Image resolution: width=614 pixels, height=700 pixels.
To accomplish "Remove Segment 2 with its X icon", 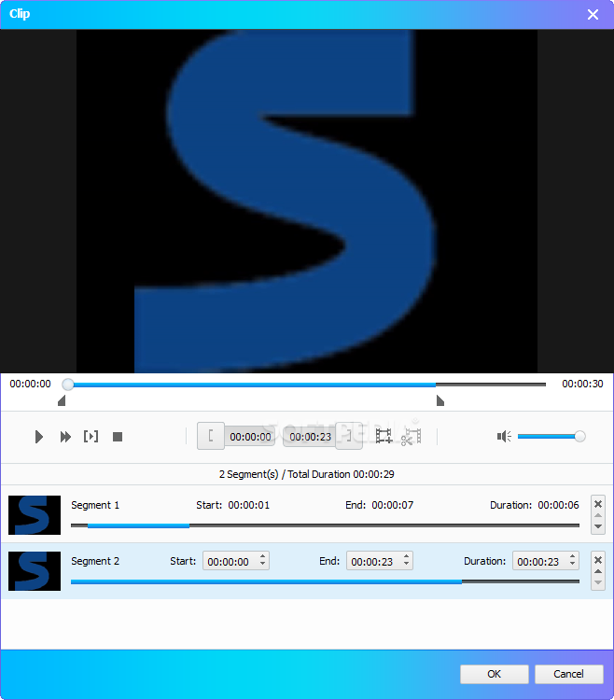I will click(598, 560).
